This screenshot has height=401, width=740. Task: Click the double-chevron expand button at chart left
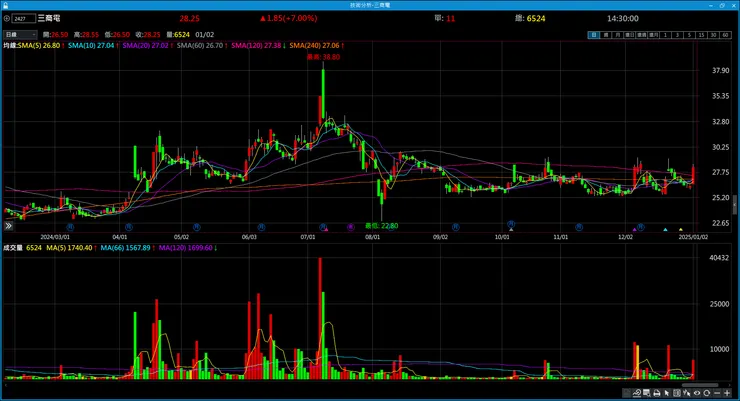[x=8, y=226]
